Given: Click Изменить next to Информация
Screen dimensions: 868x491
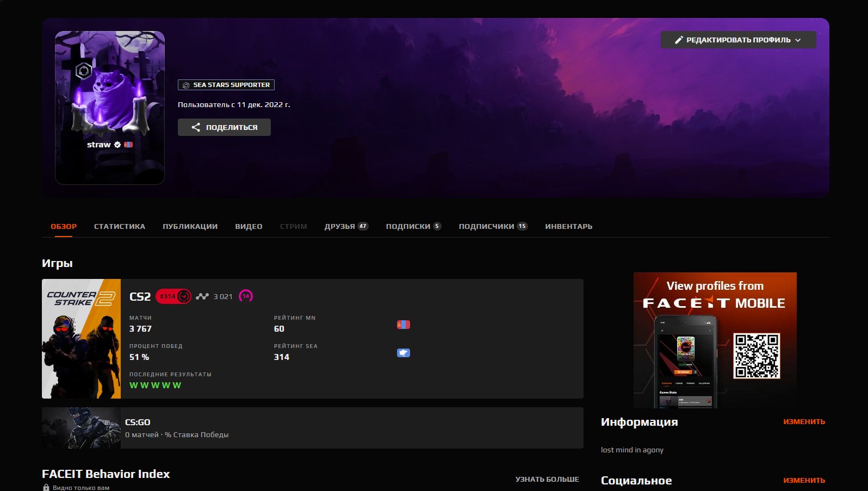Looking at the screenshot, I should coord(804,421).
